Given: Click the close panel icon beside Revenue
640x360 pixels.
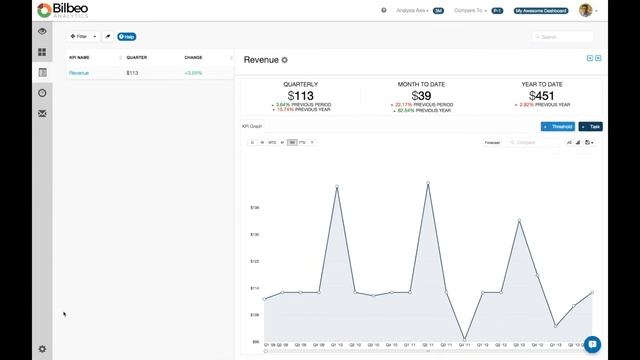Looking at the screenshot, I should [598, 58].
